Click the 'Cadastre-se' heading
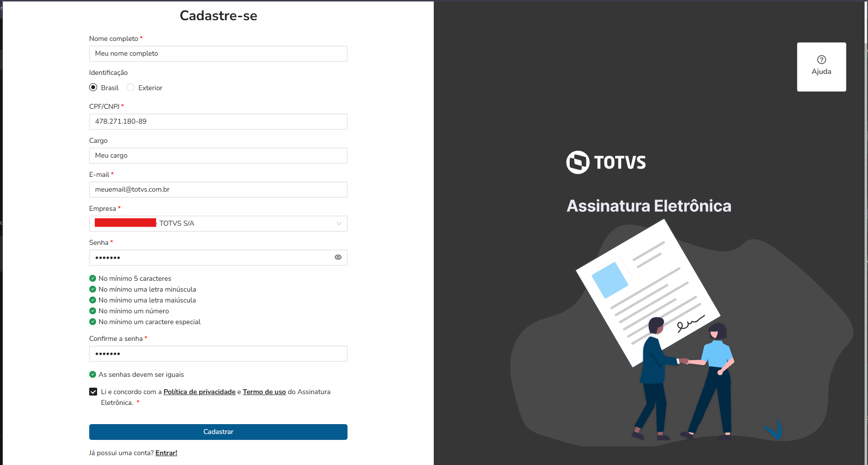The width and height of the screenshot is (868, 465). point(218,16)
